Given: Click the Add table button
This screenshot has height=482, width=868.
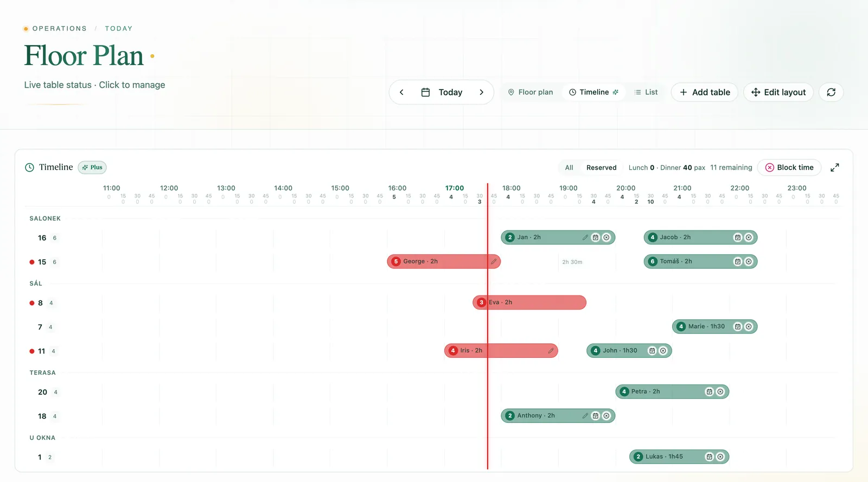Looking at the screenshot, I should tap(705, 92).
